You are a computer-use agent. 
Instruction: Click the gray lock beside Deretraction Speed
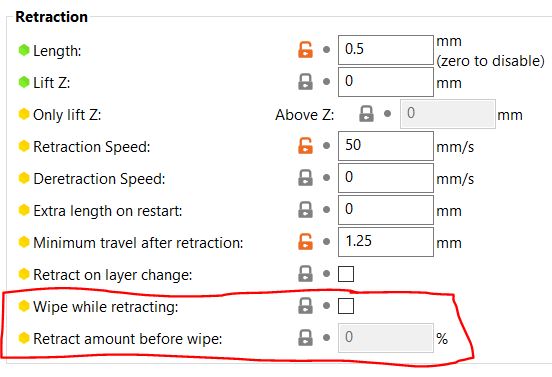point(305,178)
